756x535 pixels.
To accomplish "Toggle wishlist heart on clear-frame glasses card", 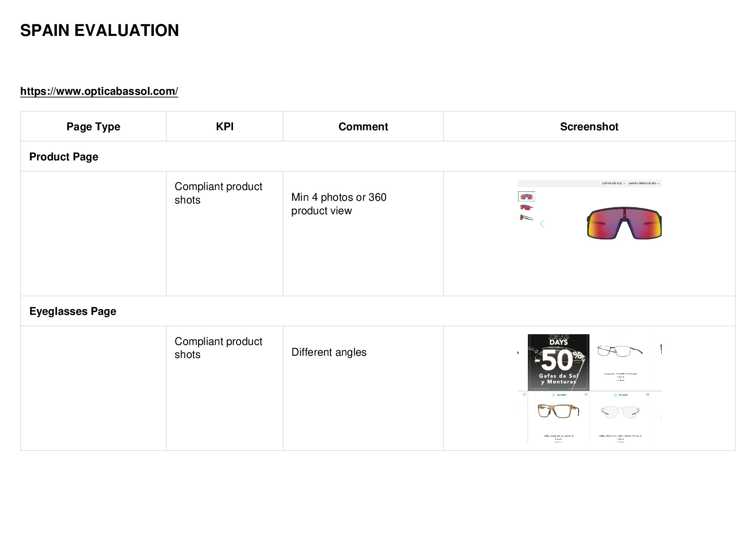I will click(x=648, y=394).
